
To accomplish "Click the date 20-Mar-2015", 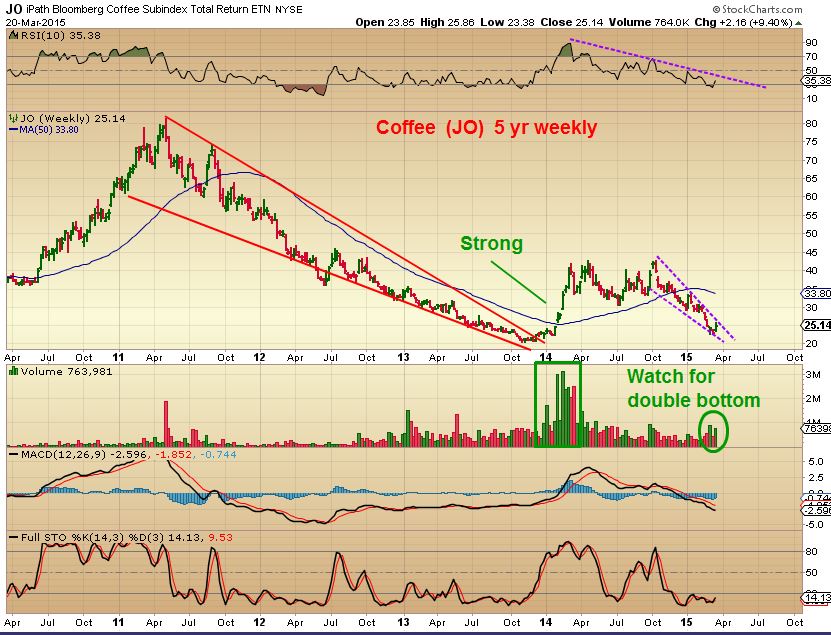I will 36,22.
